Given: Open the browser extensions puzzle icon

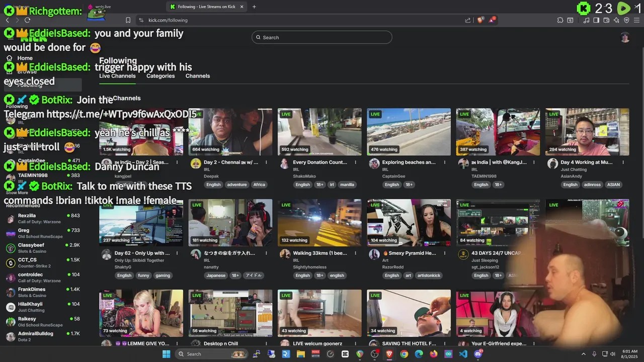Looking at the screenshot, I should coord(560,20).
